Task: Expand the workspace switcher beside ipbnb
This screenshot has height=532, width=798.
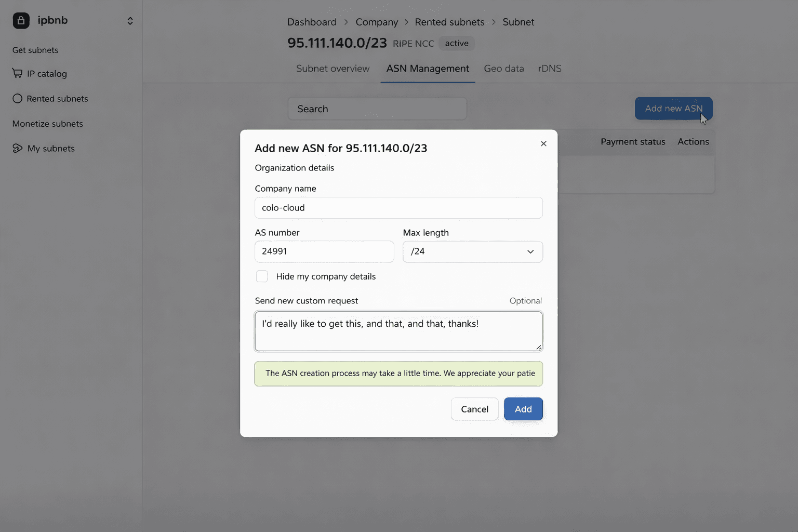Action: 130,20
